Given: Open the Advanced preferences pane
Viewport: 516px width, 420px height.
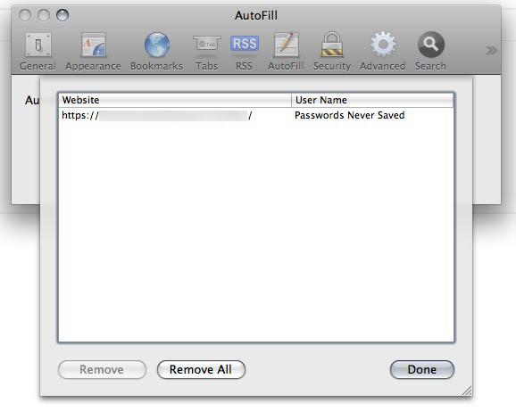Looking at the screenshot, I should pyautogui.click(x=382, y=51).
